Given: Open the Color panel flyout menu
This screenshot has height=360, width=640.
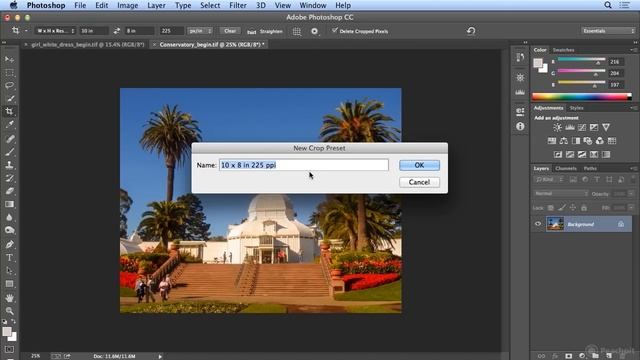Looking at the screenshot, I should pos(633,50).
